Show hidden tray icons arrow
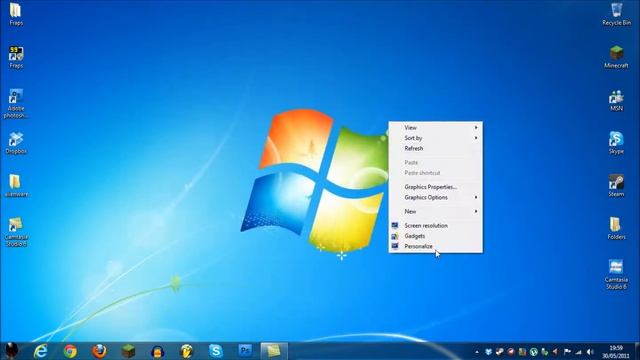This screenshot has width=640, height=360. (477, 352)
